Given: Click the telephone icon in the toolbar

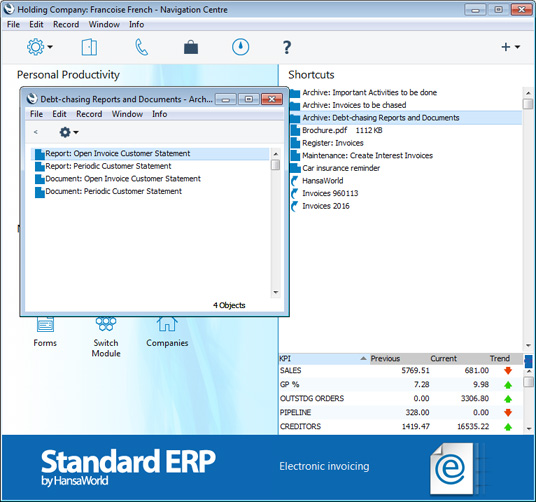Looking at the screenshot, I should 141,47.
